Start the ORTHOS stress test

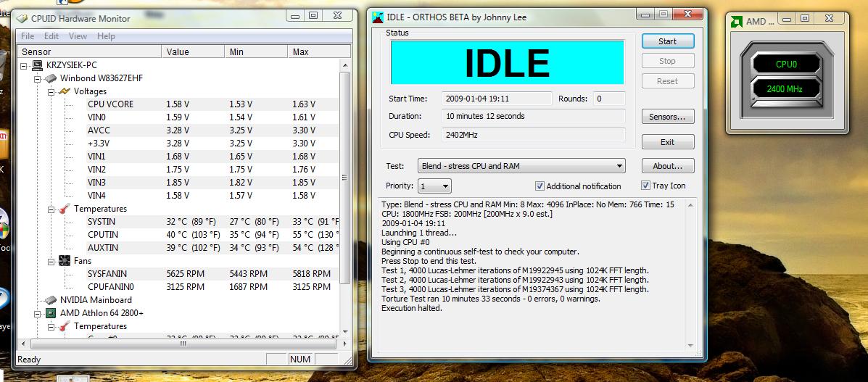click(668, 41)
